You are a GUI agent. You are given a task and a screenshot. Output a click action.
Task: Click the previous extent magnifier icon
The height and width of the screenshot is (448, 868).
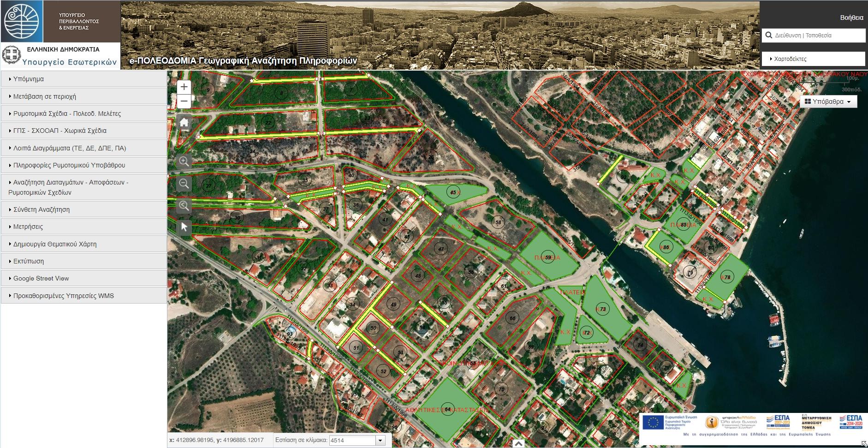[184, 206]
